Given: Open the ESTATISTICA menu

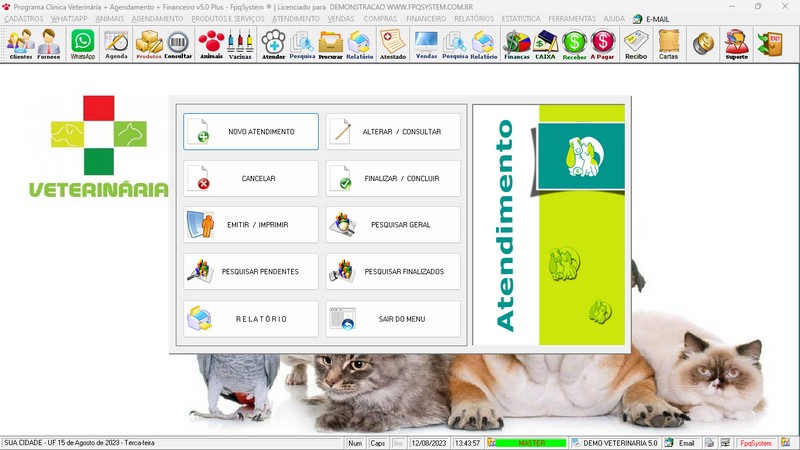Looking at the screenshot, I should [521, 19].
